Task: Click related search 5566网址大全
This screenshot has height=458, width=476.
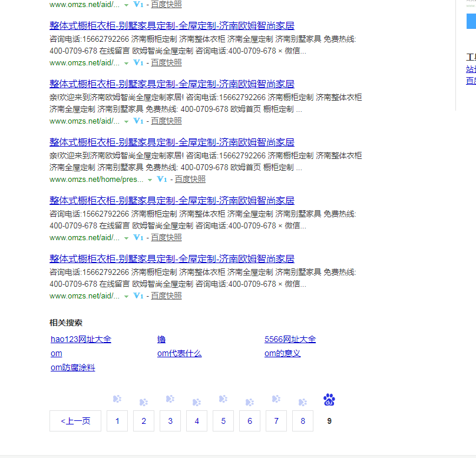Action: [x=290, y=339]
